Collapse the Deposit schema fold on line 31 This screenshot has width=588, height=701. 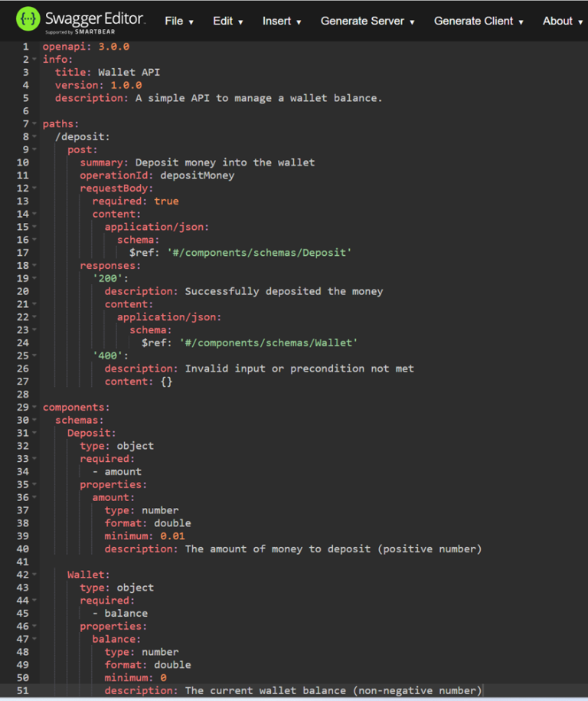coord(34,433)
